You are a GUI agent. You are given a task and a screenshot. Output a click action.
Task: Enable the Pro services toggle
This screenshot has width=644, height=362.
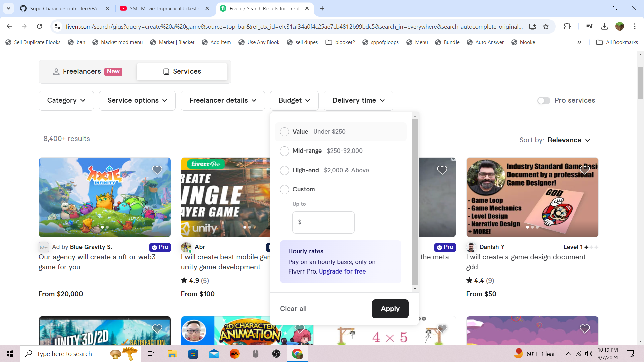[543, 100]
